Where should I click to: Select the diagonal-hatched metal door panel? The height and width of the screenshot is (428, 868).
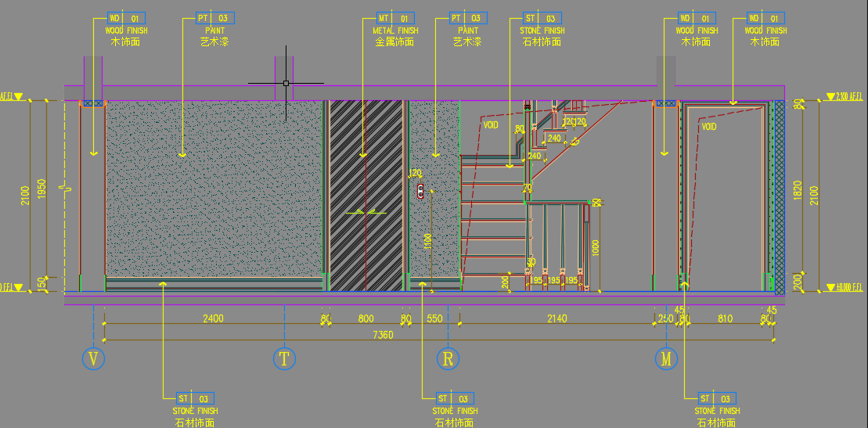click(366, 196)
